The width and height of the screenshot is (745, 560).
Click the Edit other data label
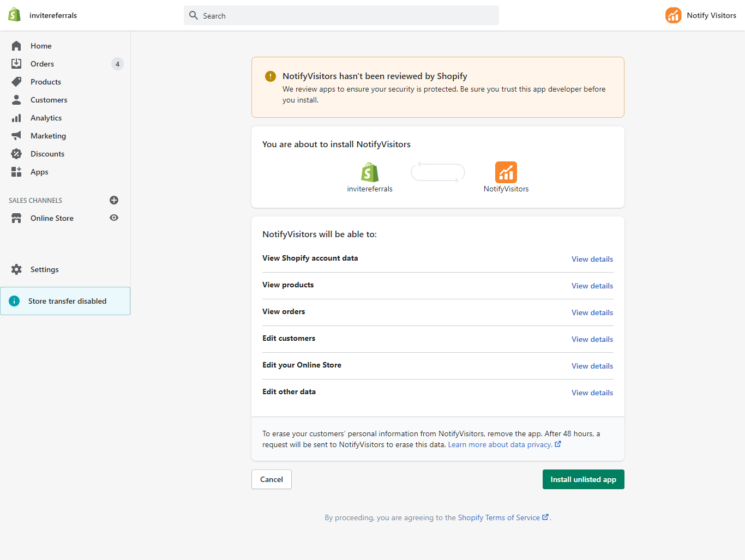point(289,392)
